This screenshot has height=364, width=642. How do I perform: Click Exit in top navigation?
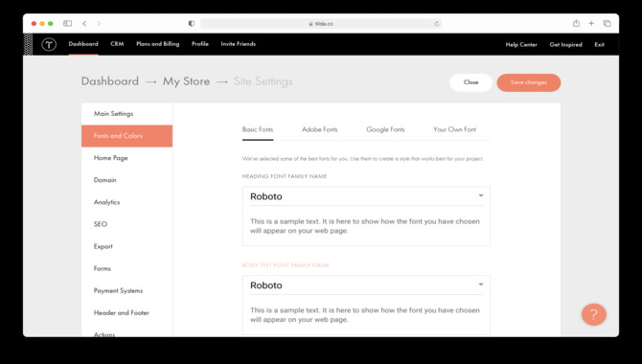click(x=600, y=45)
